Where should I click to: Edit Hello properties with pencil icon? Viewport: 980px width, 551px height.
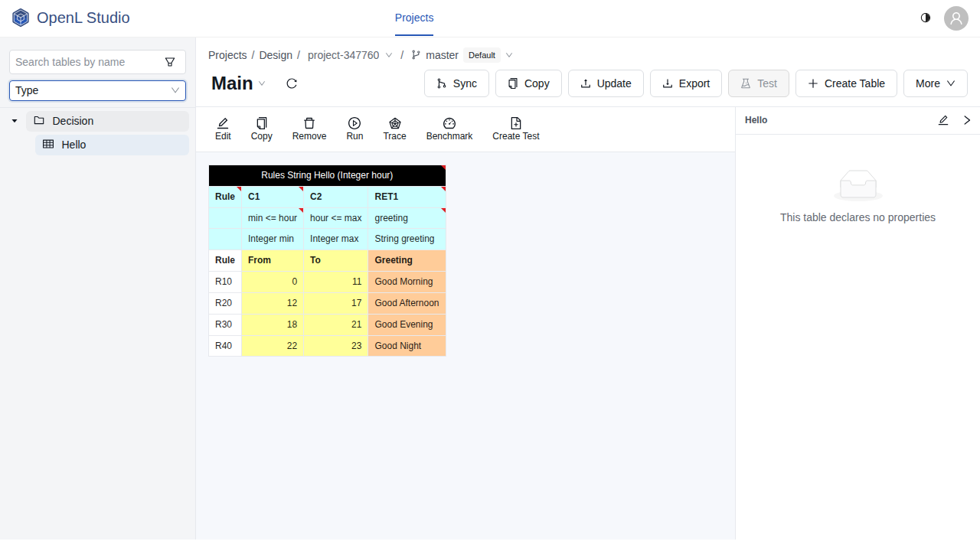pyautogui.click(x=943, y=120)
